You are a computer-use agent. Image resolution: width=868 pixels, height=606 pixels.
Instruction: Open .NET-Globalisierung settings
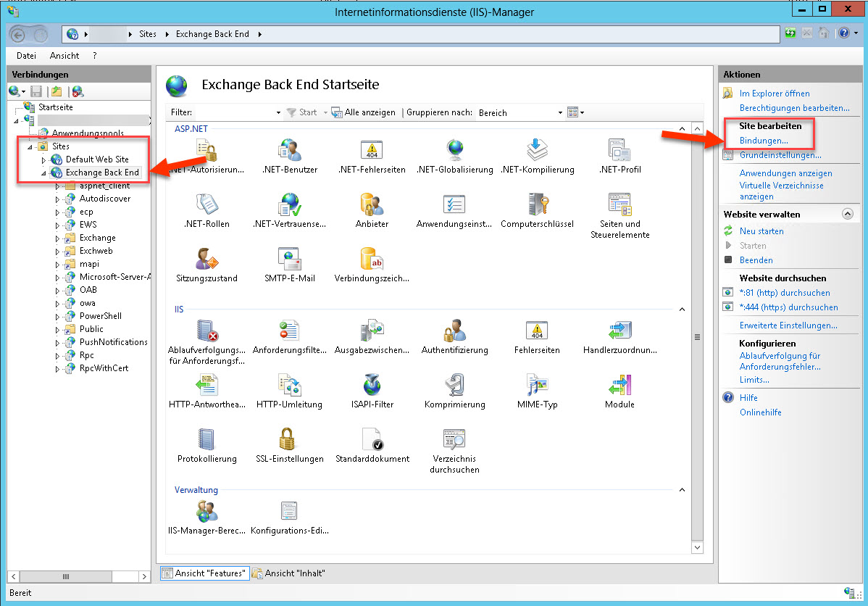(454, 157)
